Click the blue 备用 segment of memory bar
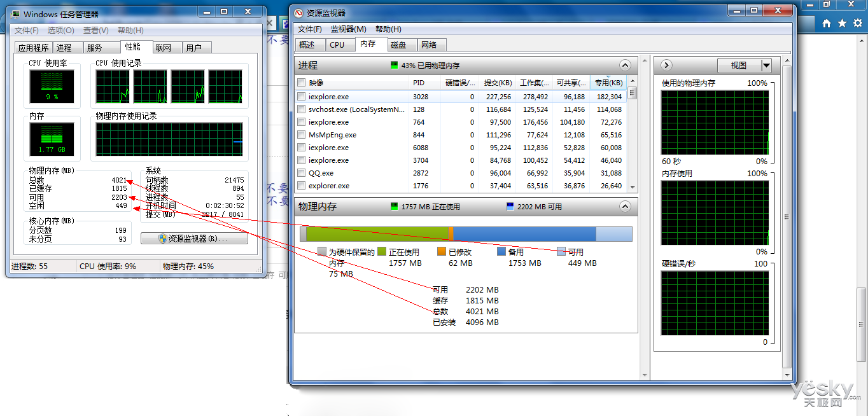Image resolution: width=868 pixels, height=416 pixels. (524, 233)
